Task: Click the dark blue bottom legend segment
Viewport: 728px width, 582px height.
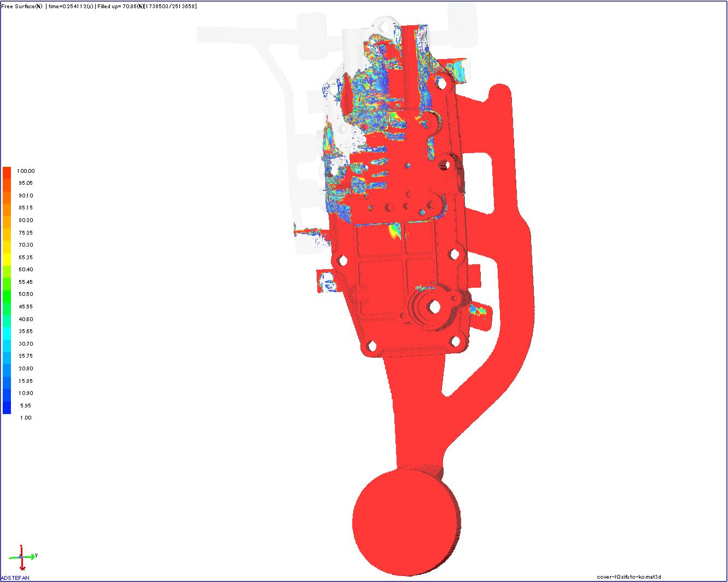Action: pyautogui.click(x=7, y=408)
